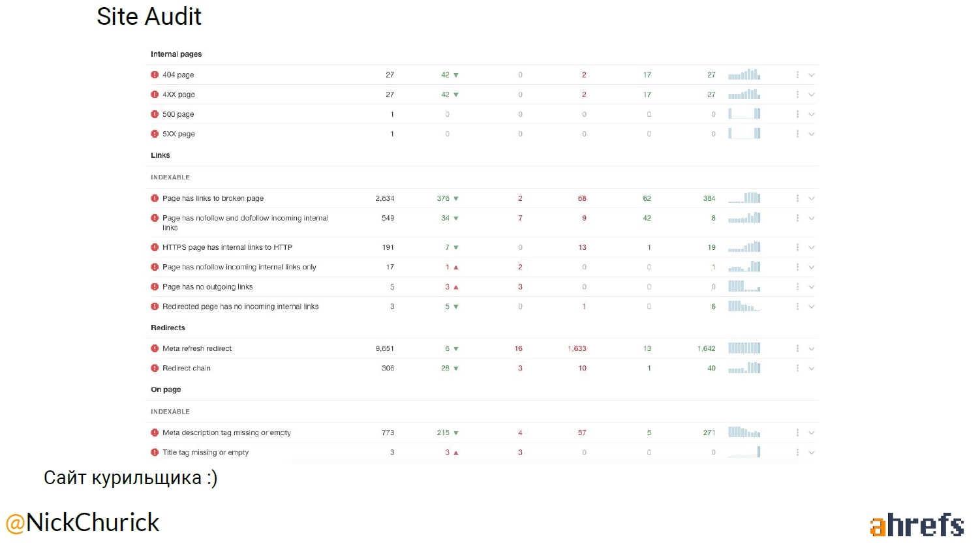
Task: Click the history bar chart for 5XX page
Action: tap(744, 133)
